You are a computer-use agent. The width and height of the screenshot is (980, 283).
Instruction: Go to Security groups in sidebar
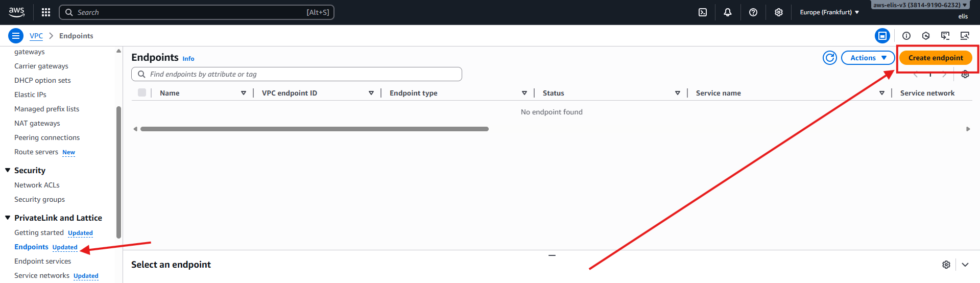coord(39,199)
